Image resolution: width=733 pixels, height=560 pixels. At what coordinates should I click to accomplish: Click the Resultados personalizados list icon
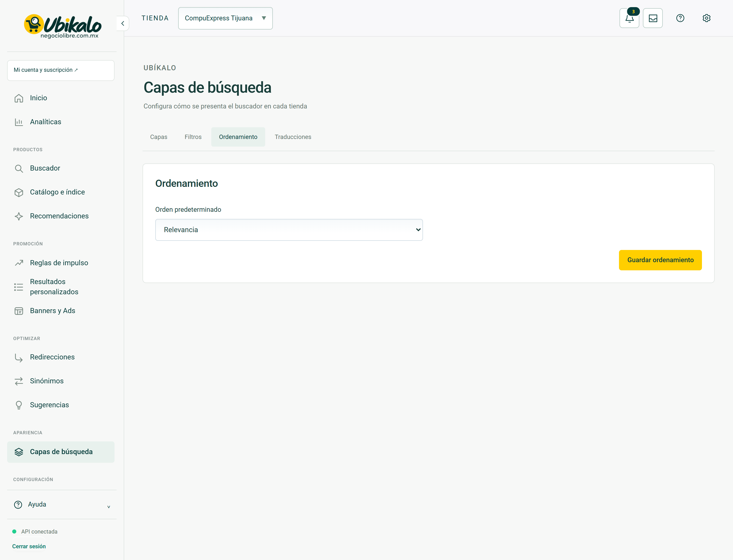point(19,287)
